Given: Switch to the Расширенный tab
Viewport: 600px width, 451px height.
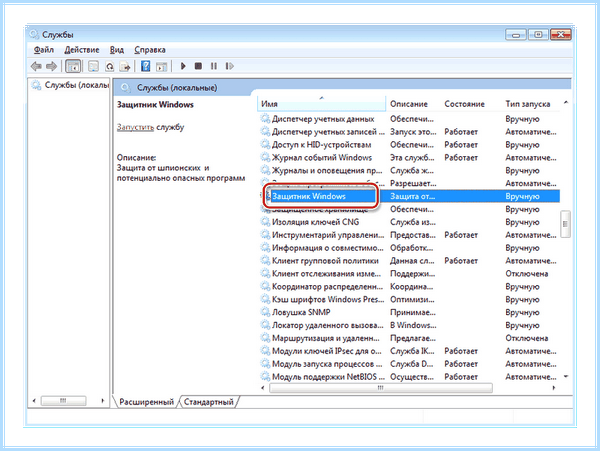Looking at the screenshot, I should point(146,402).
